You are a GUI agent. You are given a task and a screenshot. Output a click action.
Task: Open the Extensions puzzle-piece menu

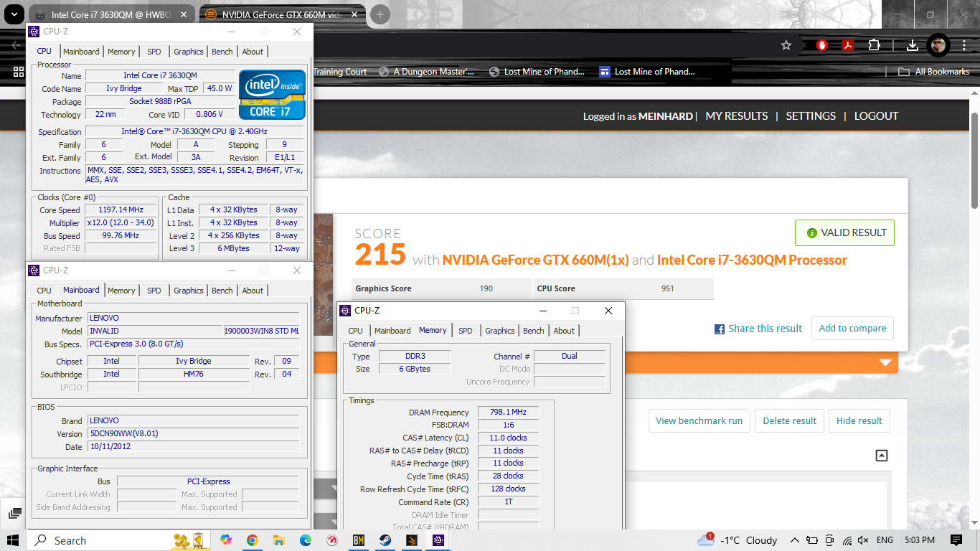[874, 45]
